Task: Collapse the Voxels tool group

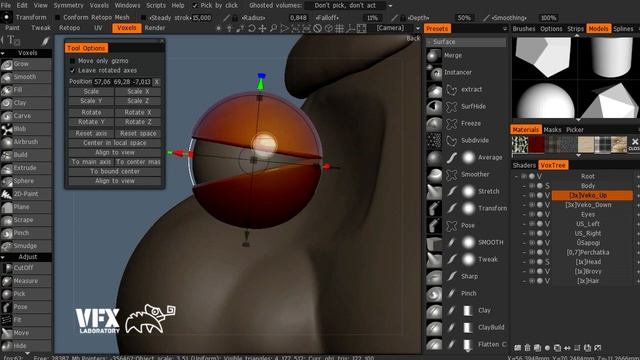Action: click(x=3, y=53)
